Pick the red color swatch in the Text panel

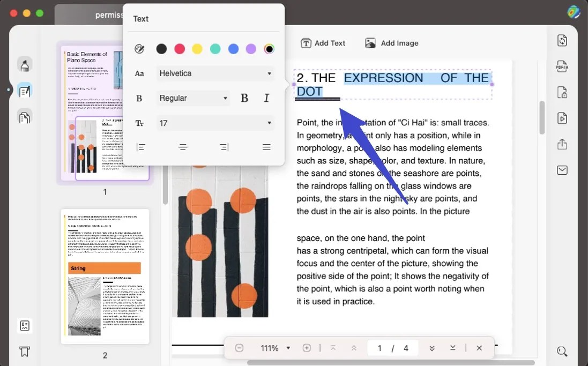click(x=180, y=49)
